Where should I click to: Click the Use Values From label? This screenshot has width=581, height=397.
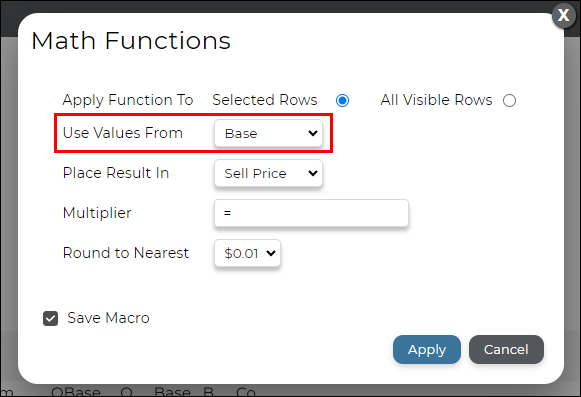coord(123,133)
